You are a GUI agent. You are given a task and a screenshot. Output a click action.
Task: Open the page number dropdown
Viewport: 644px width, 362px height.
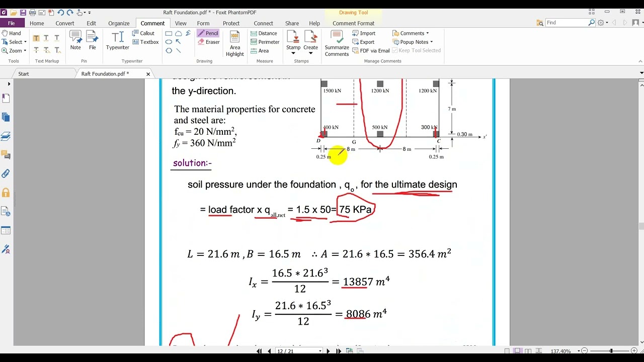[320, 351]
